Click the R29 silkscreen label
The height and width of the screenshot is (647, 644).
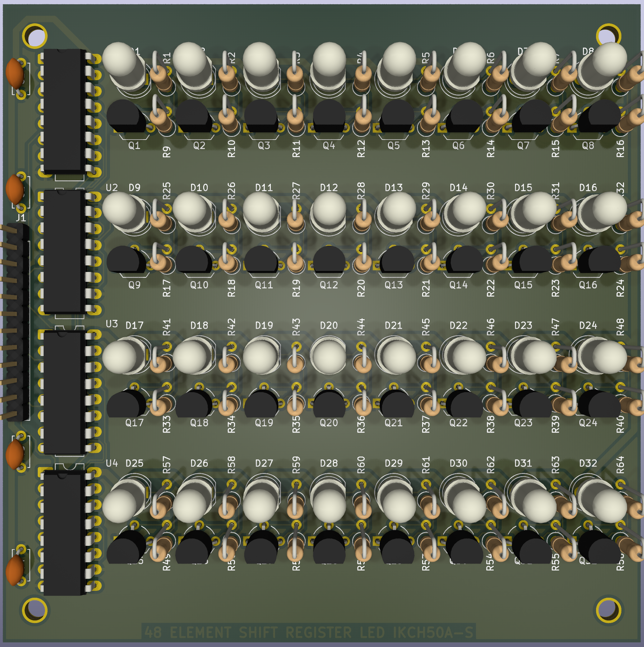425,191
